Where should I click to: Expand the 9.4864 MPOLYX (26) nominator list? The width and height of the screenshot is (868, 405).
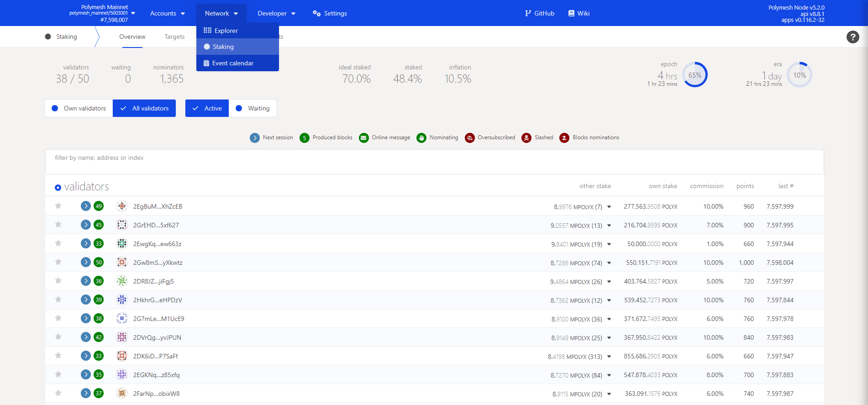[609, 282]
